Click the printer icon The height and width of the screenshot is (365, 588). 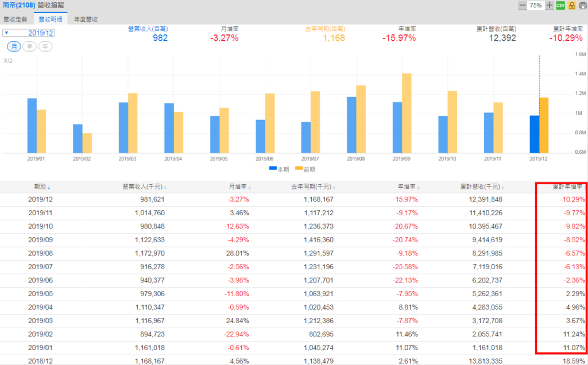(x=583, y=5)
